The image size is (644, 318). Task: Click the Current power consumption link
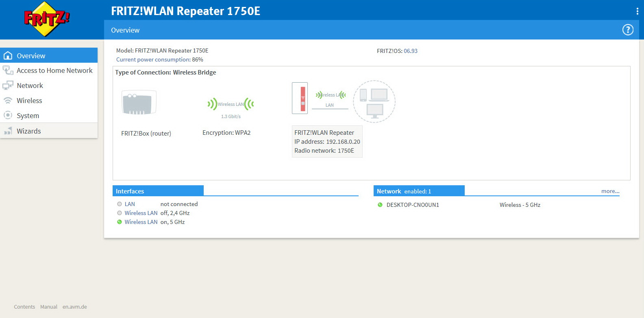(153, 59)
